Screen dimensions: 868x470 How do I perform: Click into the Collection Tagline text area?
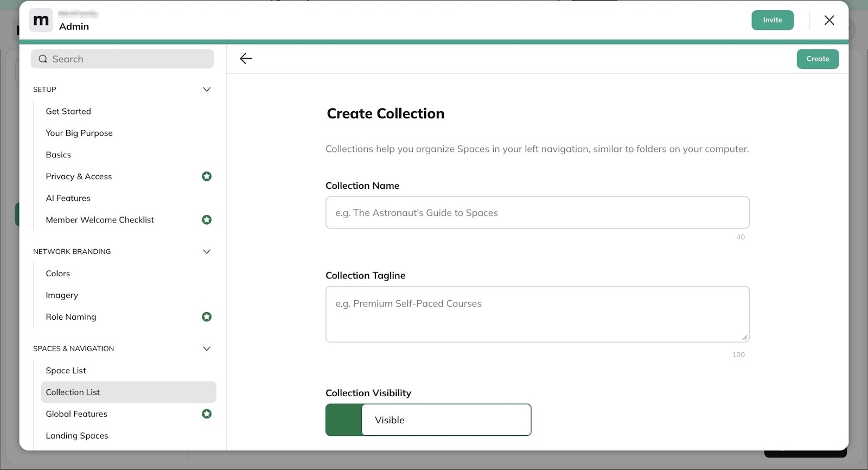pyautogui.click(x=538, y=314)
